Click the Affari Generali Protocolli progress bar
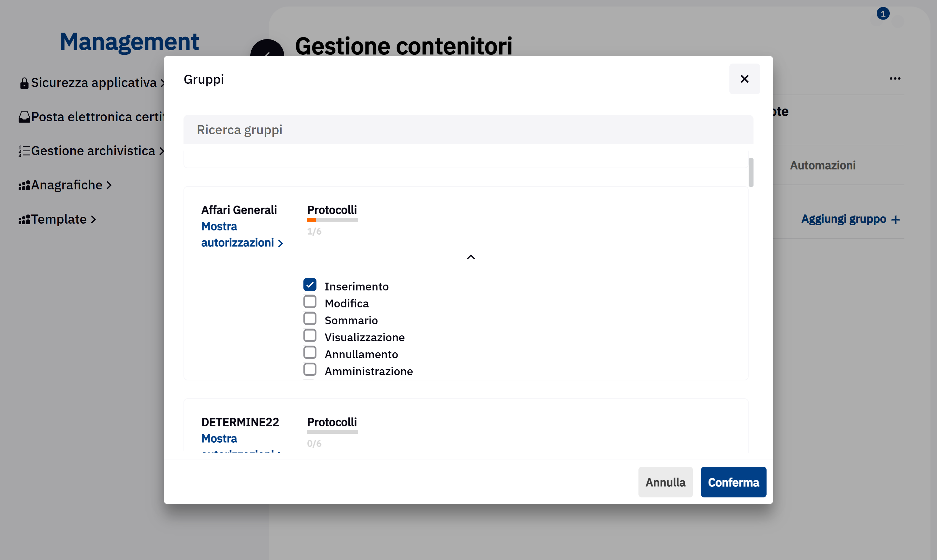 pyautogui.click(x=332, y=220)
